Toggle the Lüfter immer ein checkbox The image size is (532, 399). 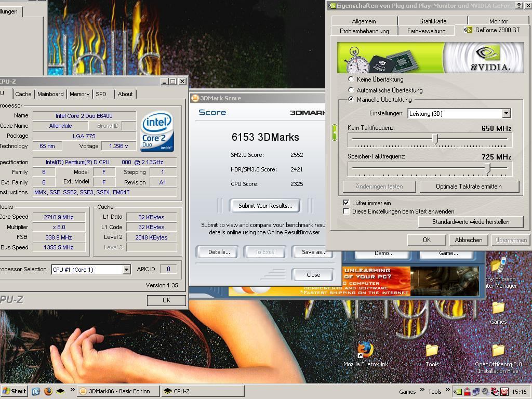pos(346,203)
